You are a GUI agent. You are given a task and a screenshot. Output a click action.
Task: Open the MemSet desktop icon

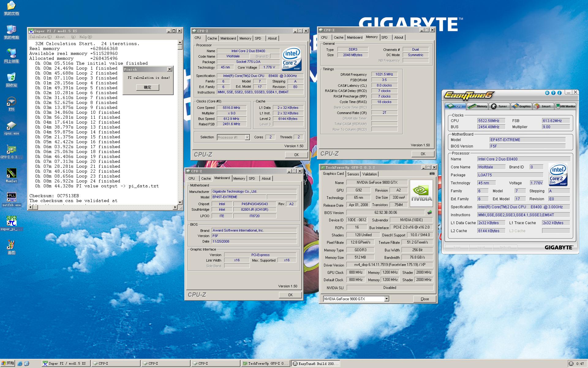(11, 176)
